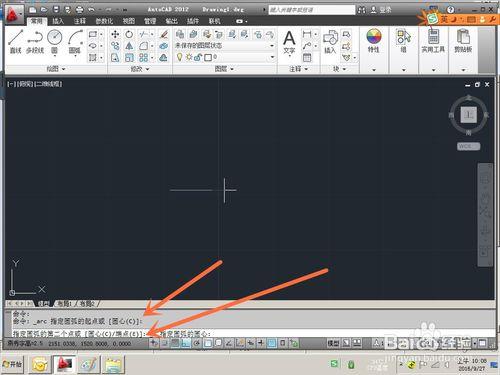The height and width of the screenshot is (375, 500).
Task: Select the Rotate tool icon
Action: pos(129,34)
